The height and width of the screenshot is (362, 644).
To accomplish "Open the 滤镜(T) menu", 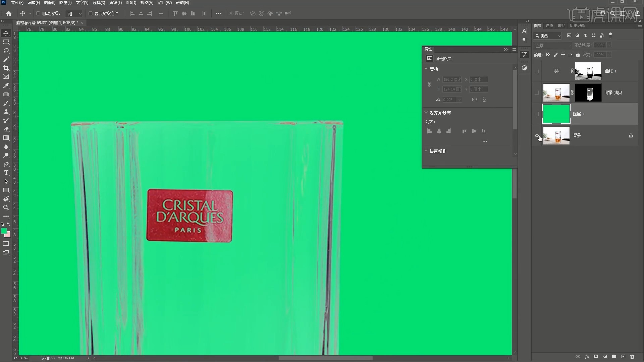I will [115, 3].
